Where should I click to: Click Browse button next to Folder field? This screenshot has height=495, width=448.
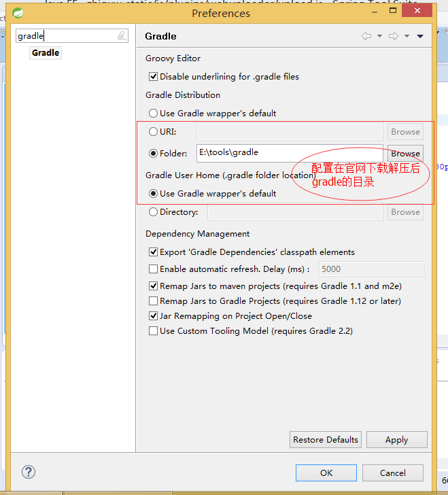[405, 154]
